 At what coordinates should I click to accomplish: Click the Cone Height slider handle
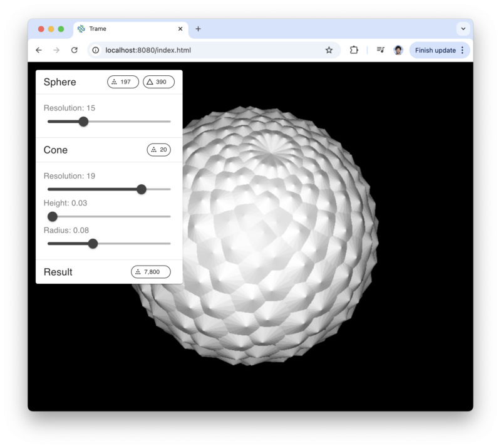pos(53,216)
